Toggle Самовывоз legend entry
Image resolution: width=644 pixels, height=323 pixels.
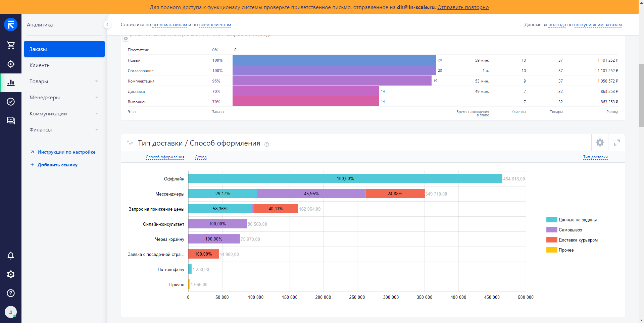click(x=564, y=230)
